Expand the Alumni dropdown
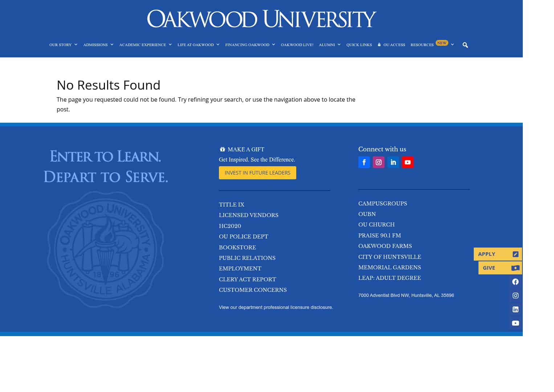 click(330, 45)
